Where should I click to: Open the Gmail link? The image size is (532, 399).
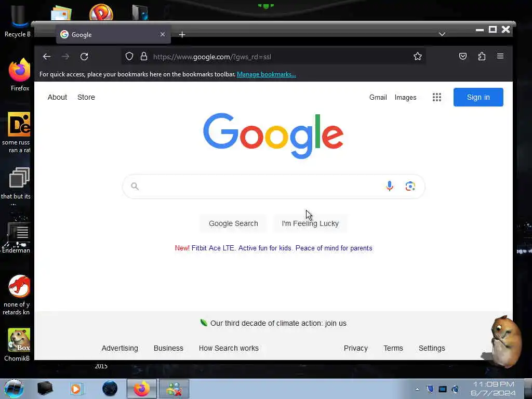click(x=378, y=97)
